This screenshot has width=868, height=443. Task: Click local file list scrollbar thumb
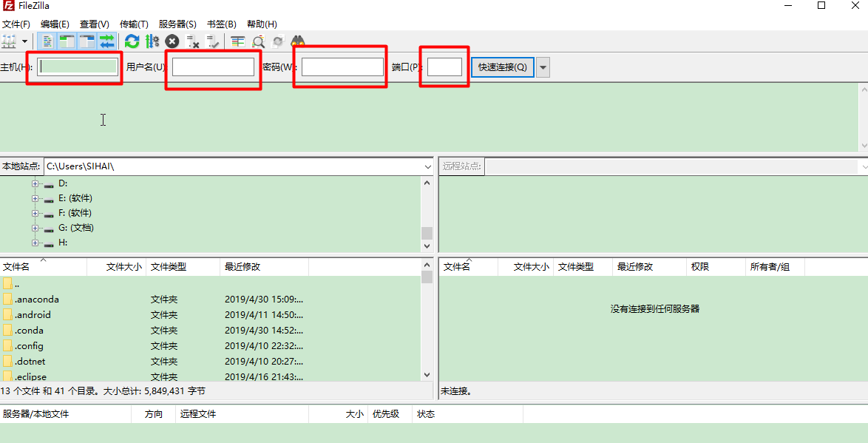click(427, 277)
